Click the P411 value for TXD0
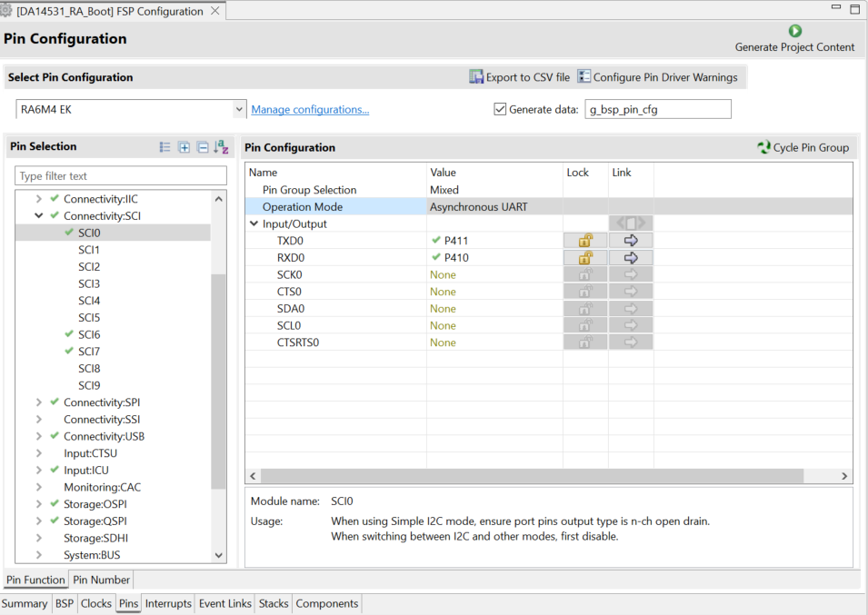This screenshot has height=615, width=868. click(456, 241)
